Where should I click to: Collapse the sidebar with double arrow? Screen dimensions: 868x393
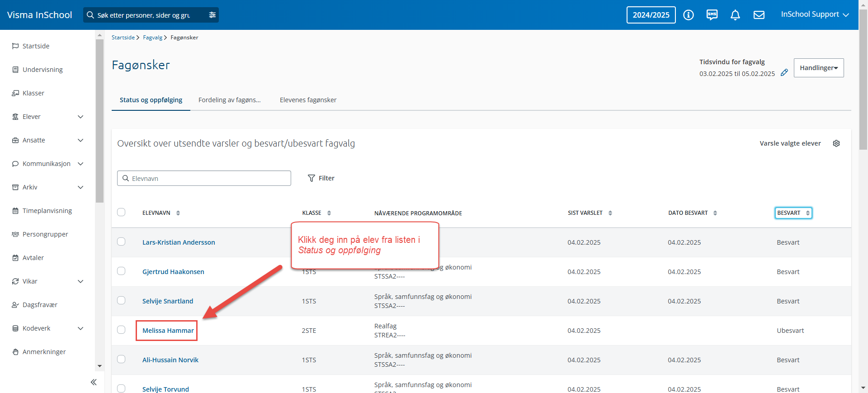click(x=94, y=382)
